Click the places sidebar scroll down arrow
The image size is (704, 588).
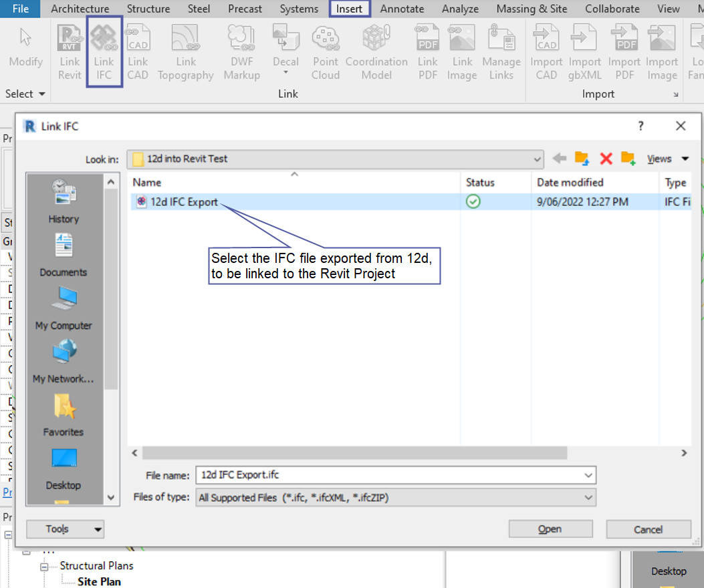(x=111, y=497)
